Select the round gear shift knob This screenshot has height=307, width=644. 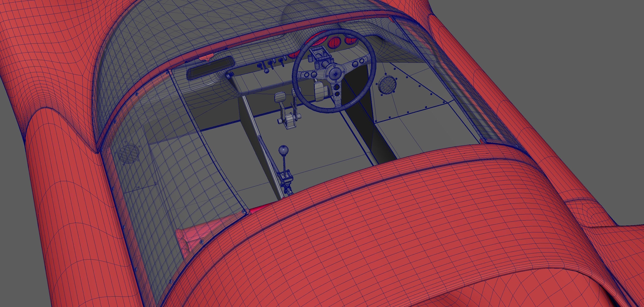point(284,151)
